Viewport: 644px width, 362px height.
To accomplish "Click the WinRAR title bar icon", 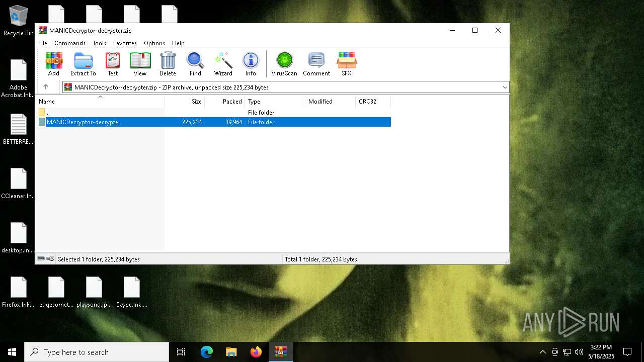I will [x=43, y=30].
